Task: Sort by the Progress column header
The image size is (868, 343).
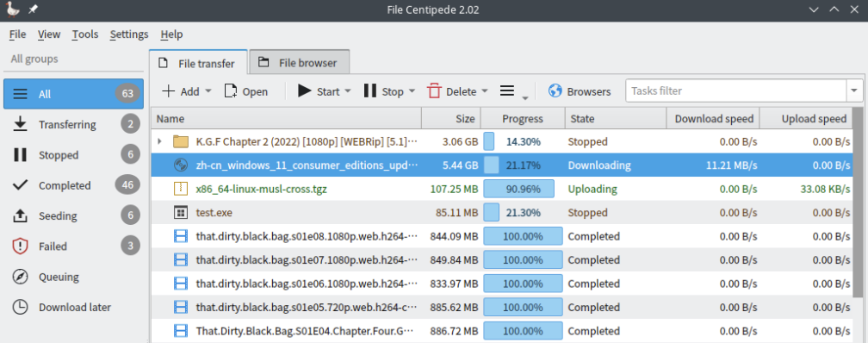Action: 523,119
